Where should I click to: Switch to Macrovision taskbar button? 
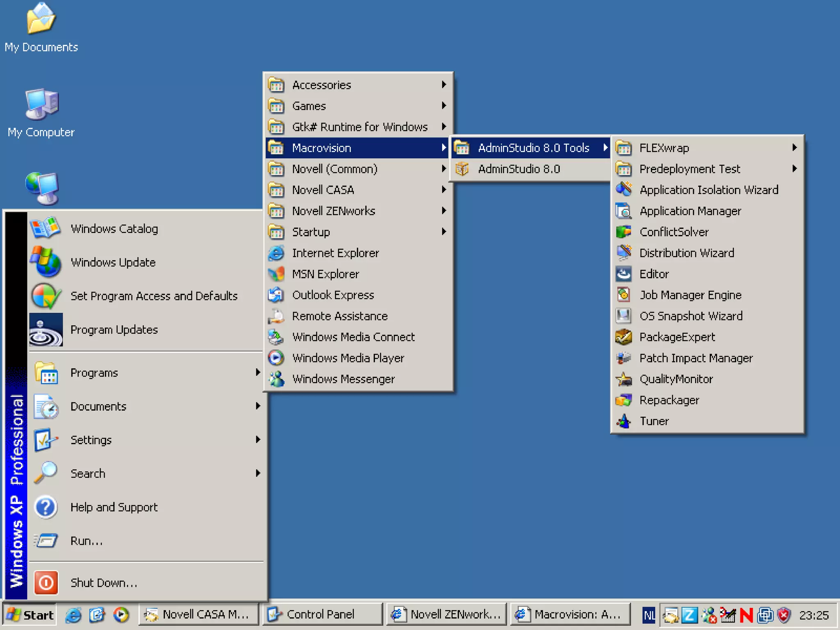(x=570, y=614)
